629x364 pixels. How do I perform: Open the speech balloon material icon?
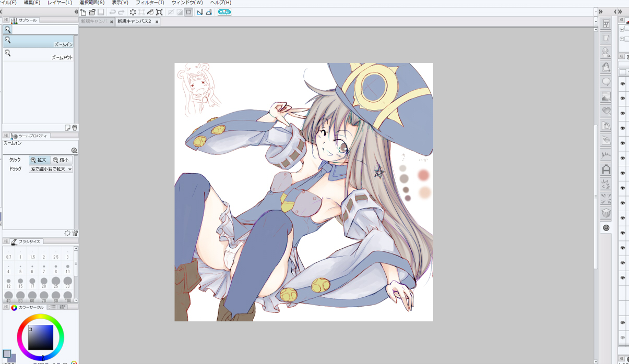(x=606, y=82)
